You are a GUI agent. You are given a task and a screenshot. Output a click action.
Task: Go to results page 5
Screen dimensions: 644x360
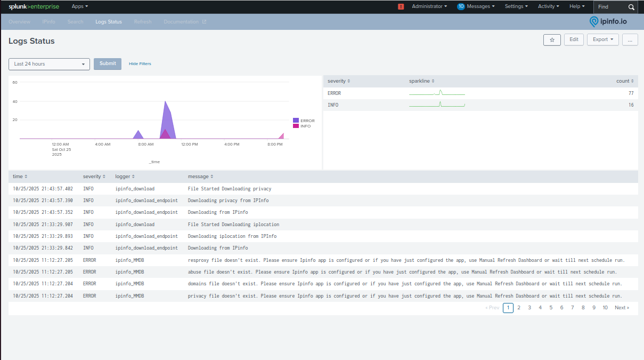(551, 308)
